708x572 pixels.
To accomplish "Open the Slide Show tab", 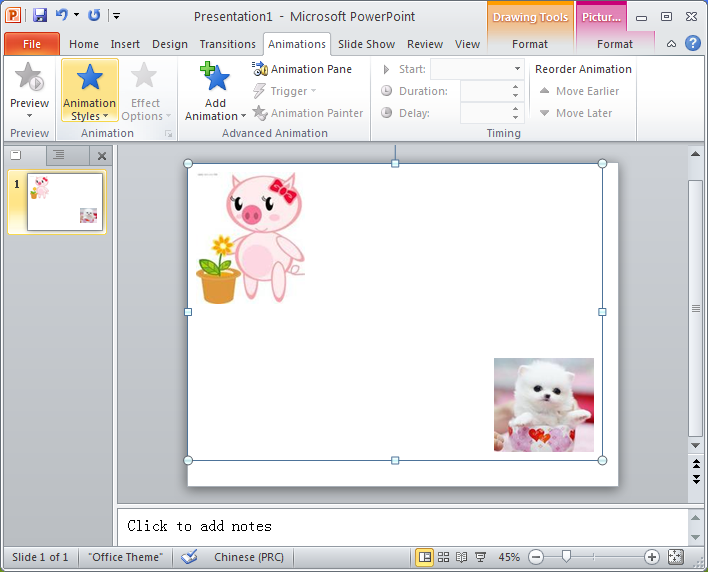I will click(x=366, y=44).
